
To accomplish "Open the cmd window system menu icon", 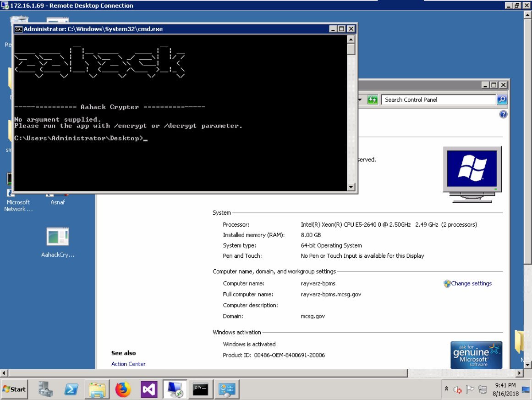I will click(x=18, y=29).
